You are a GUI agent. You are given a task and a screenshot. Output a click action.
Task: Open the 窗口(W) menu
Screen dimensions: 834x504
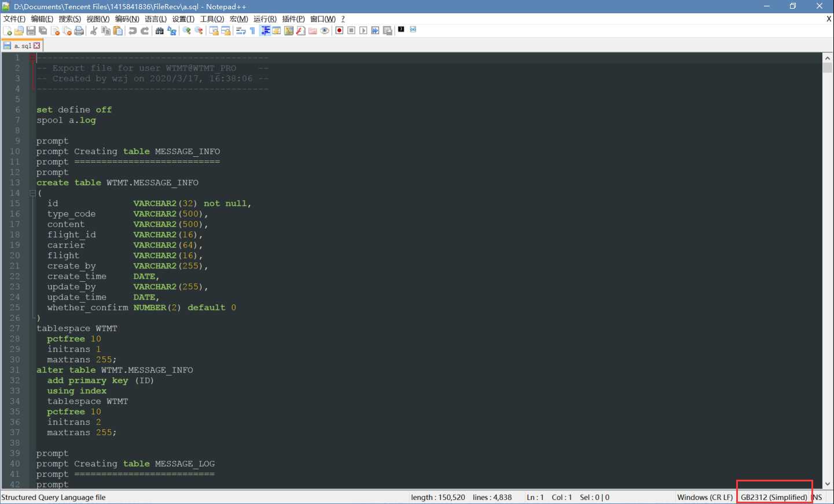322,19
